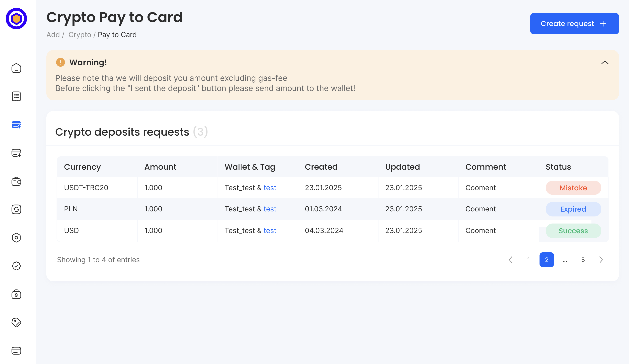Viewport: 629px width, 364px height.
Task: Click the test tag link in USDT-TRC20 row
Action: (x=270, y=188)
